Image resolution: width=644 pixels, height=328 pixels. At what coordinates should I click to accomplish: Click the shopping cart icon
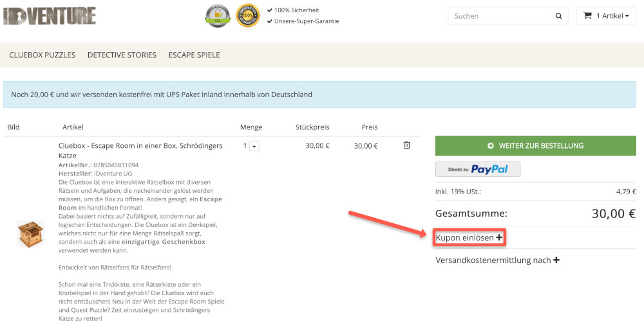coord(588,15)
